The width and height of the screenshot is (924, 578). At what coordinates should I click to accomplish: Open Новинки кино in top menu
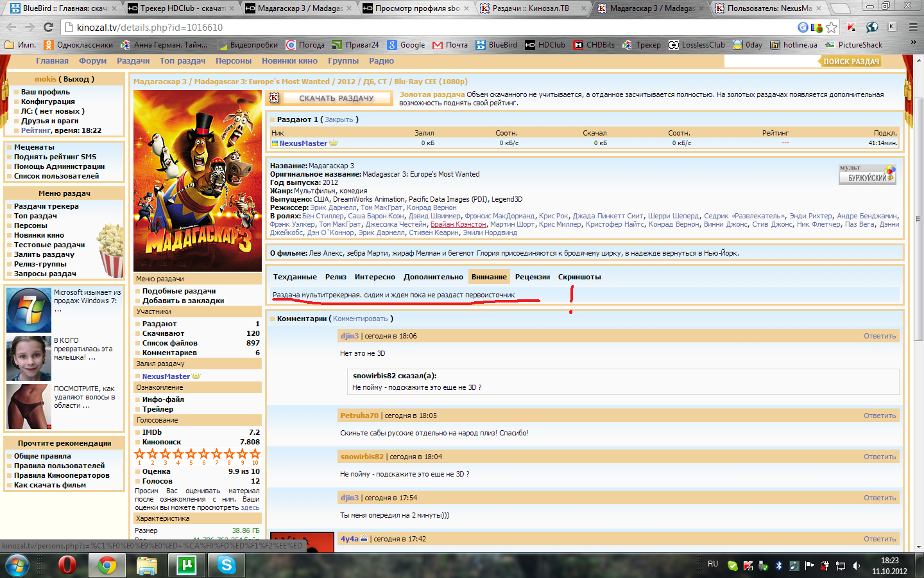click(x=289, y=61)
